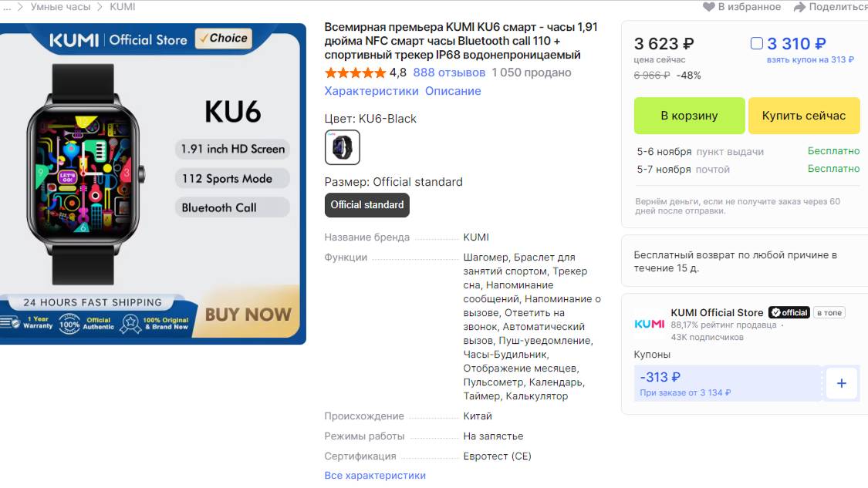The height and width of the screenshot is (488, 868).
Task: Click the orange star rating icons
Action: (x=355, y=72)
